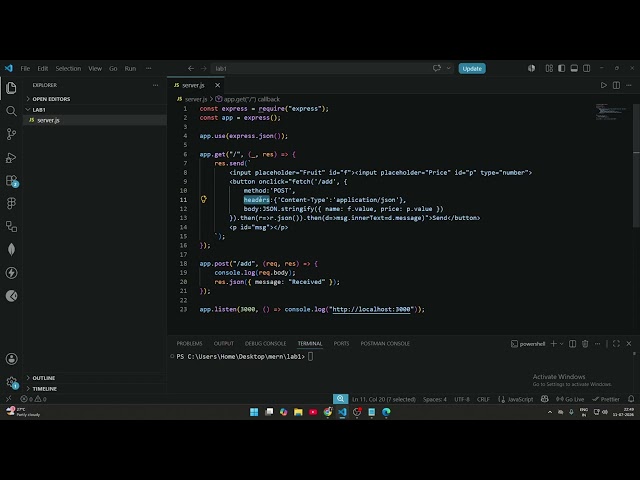Open the Extensions view
Screen dimensions: 640x480
coord(11,180)
